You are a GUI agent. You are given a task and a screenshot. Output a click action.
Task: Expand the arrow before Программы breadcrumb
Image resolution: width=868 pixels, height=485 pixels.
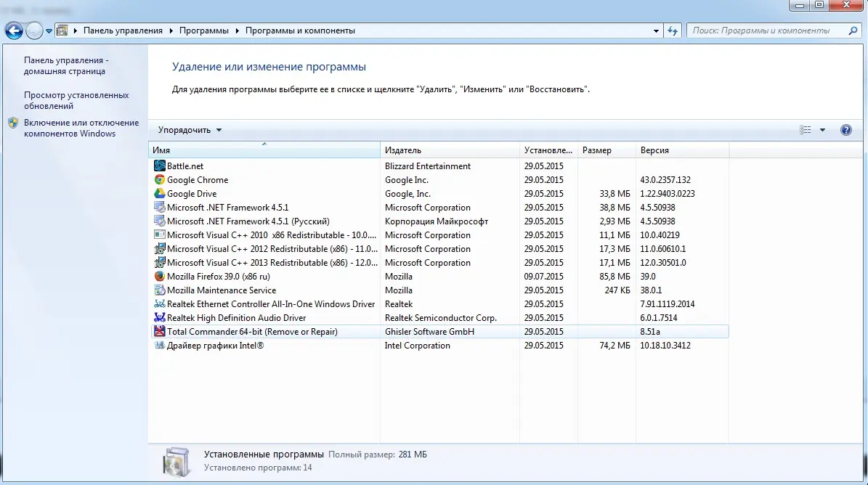(x=171, y=31)
